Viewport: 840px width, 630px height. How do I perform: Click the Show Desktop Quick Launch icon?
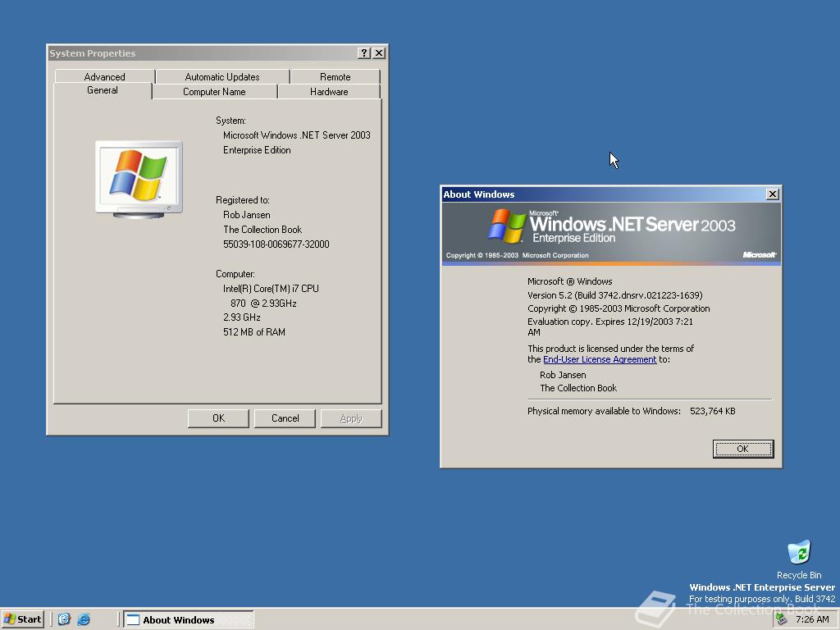pyautogui.click(x=64, y=619)
